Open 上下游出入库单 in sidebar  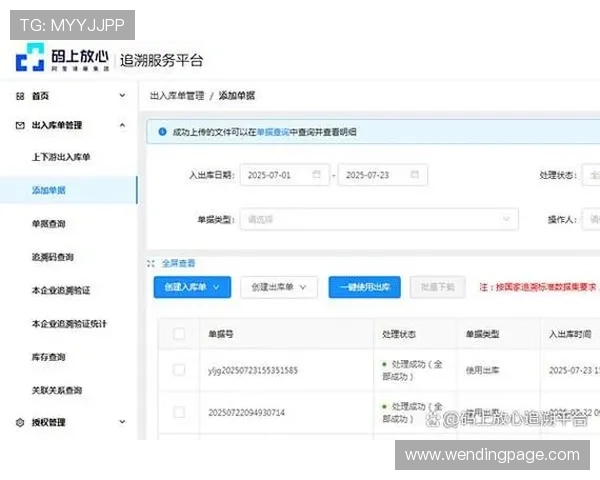[x=61, y=157]
